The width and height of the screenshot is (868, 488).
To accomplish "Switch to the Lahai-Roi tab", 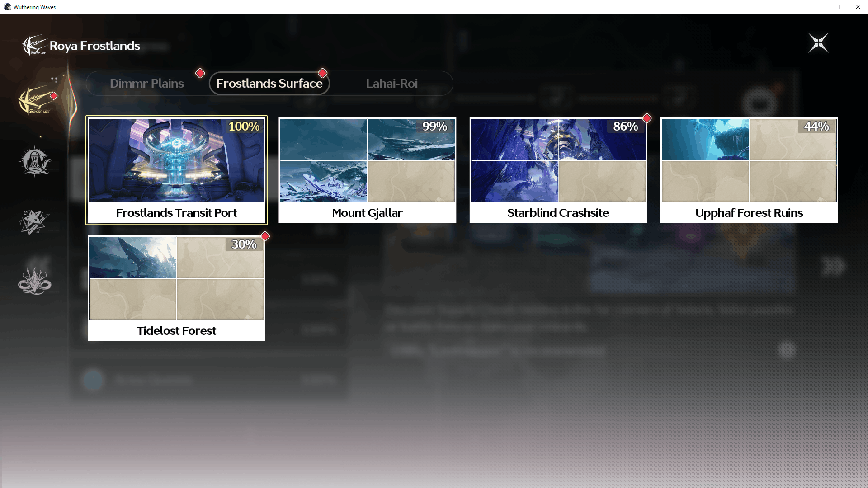I will 392,84.
